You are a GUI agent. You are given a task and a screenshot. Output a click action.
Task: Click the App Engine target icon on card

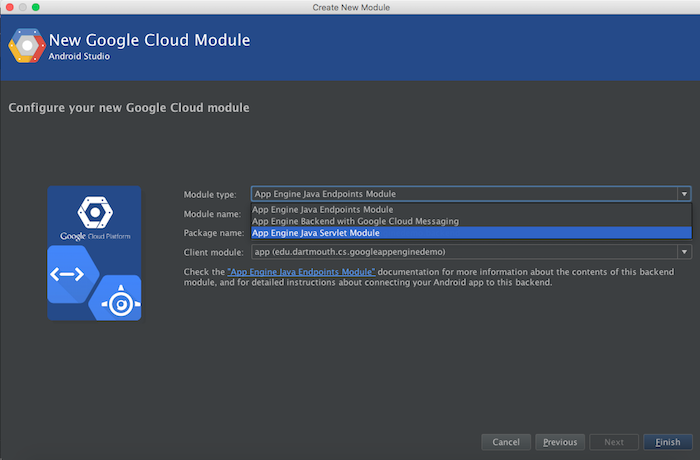pos(121,304)
